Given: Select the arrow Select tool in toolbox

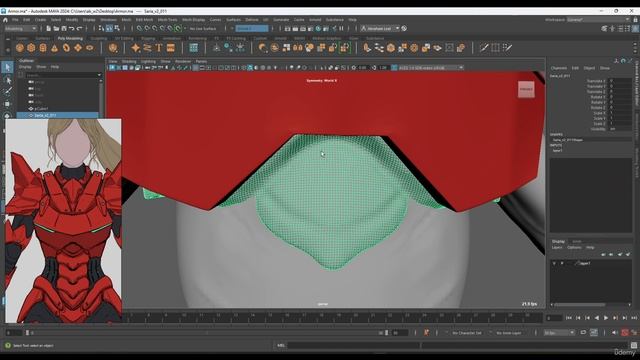Looking at the screenshot, I should (7, 67).
